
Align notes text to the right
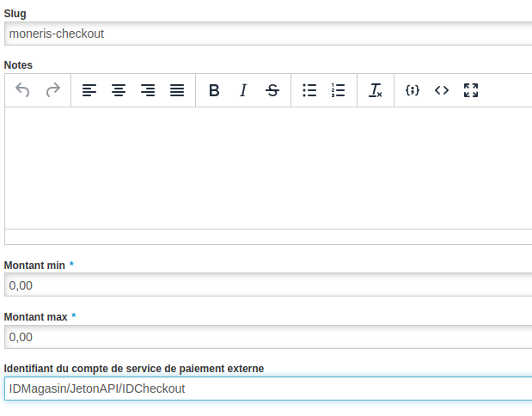pyautogui.click(x=148, y=90)
